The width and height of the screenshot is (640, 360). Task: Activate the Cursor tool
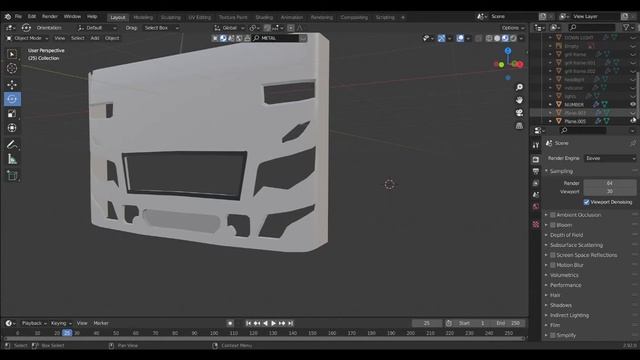12,68
